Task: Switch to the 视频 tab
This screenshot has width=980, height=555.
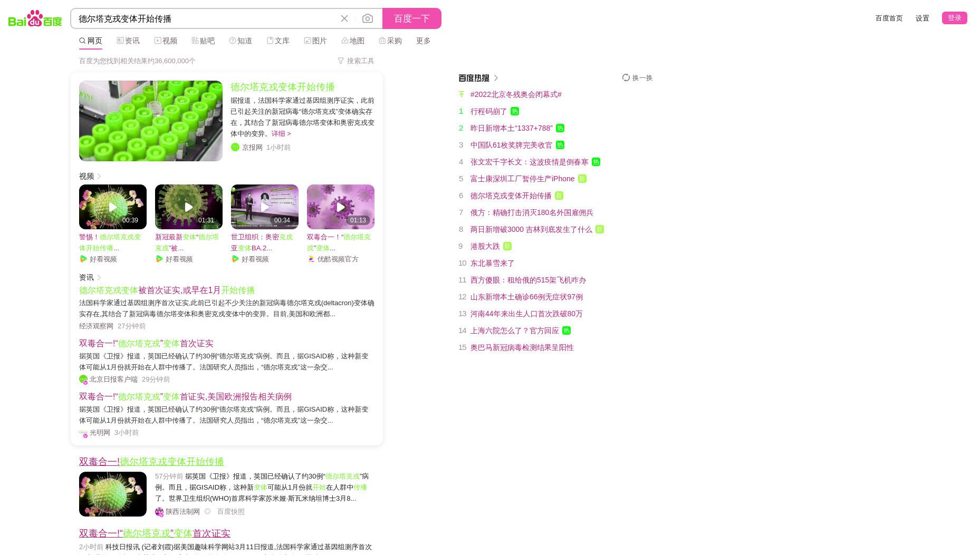Action: [x=166, y=41]
